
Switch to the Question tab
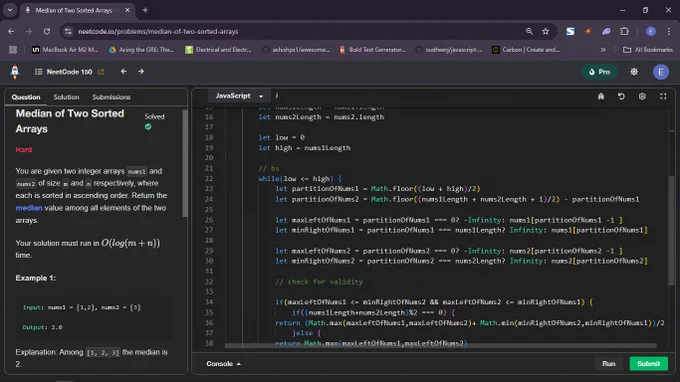point(26,97)
